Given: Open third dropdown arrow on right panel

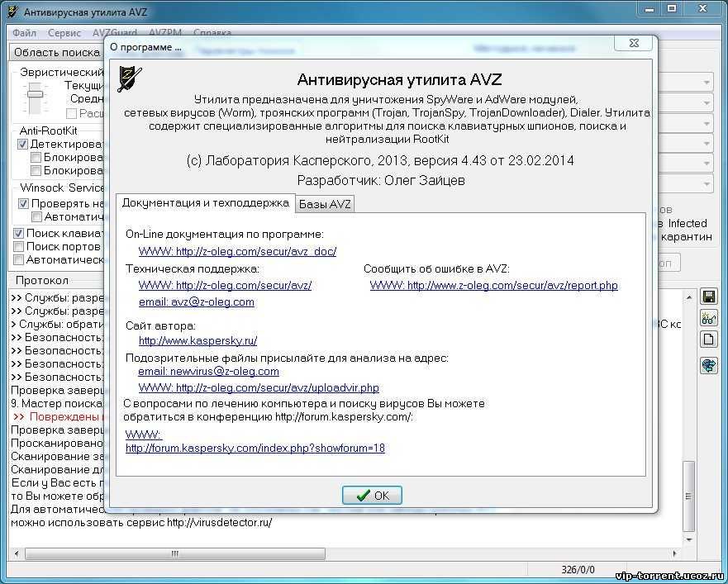Looking at the screenshot, I should [707, 123].
